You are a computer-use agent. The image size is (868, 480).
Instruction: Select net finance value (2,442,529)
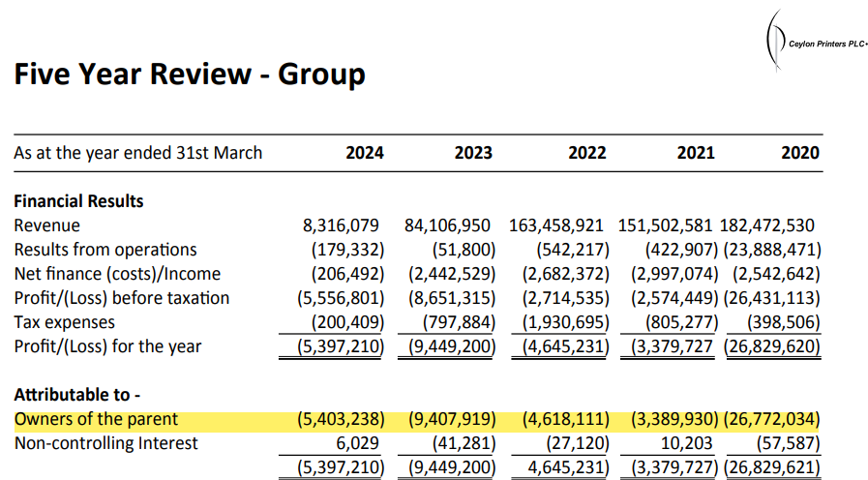[452, 274]
